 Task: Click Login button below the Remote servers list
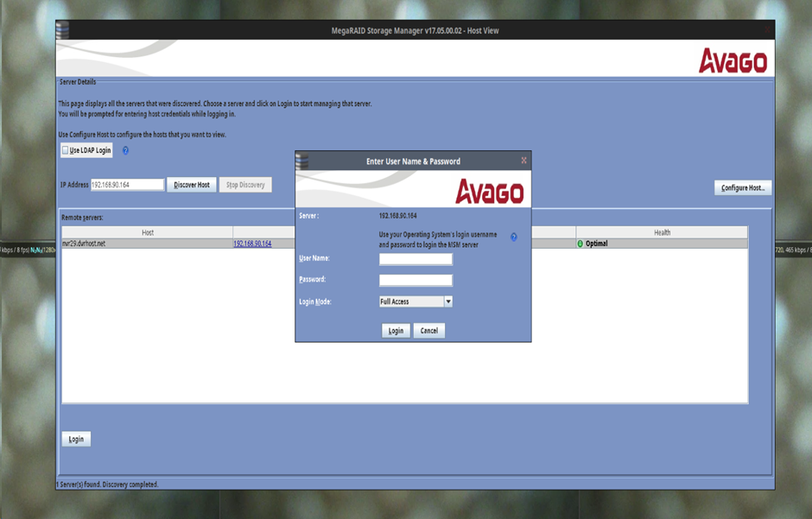click(76, 439)
